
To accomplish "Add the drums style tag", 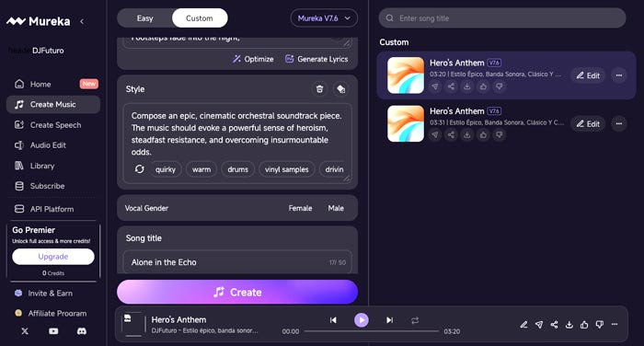I will (x=237, y=169).
